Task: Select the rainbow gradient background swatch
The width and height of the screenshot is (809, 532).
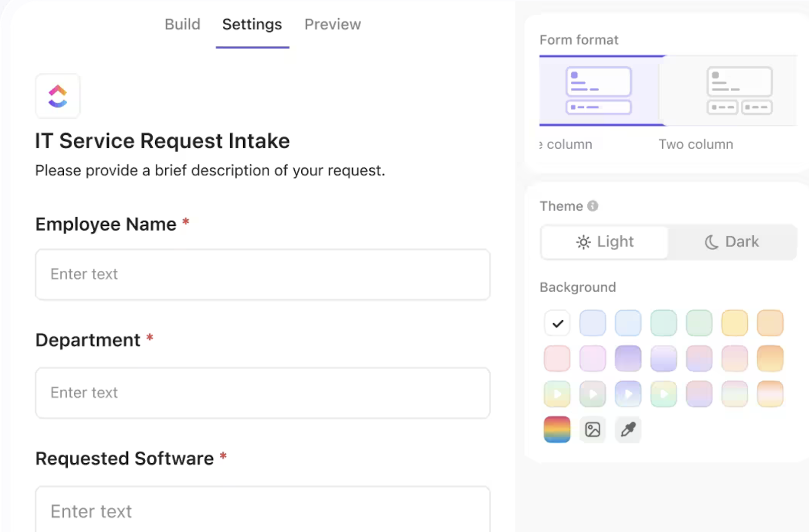Action: point(557,429)
